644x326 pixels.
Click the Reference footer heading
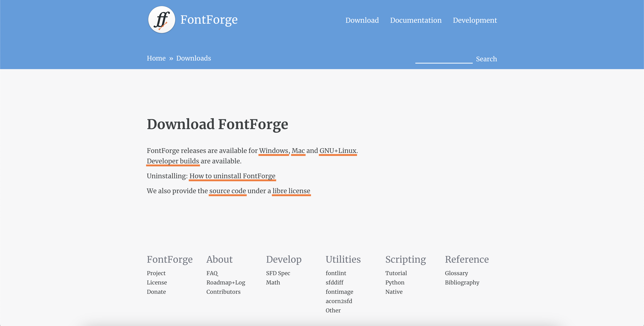pos(467,259)
